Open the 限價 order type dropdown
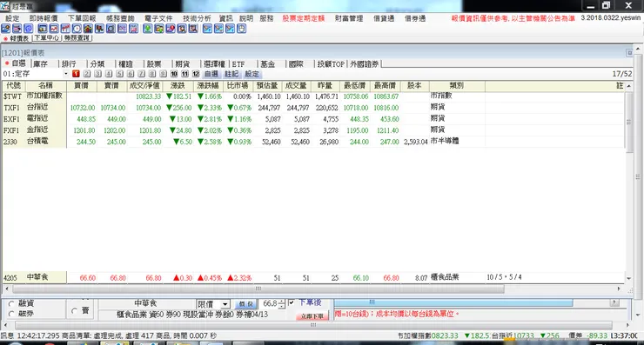Image resolution: width=644 pixels, height=345 pixels. 225,304
